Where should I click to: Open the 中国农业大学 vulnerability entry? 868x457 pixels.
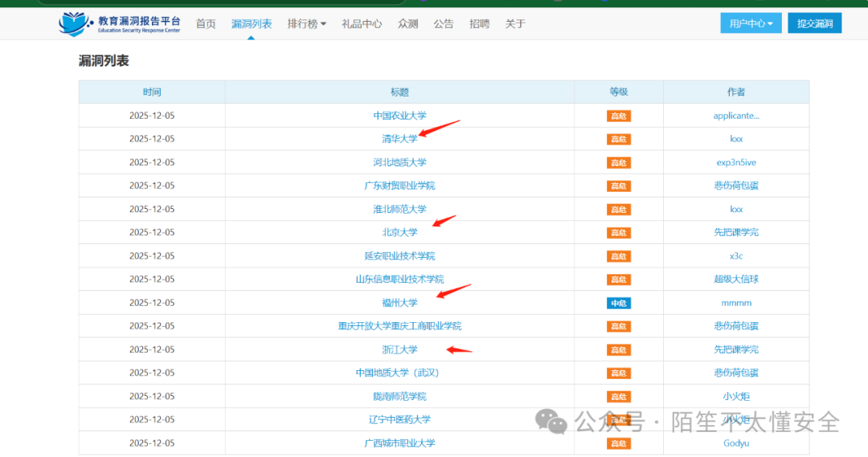399,116
